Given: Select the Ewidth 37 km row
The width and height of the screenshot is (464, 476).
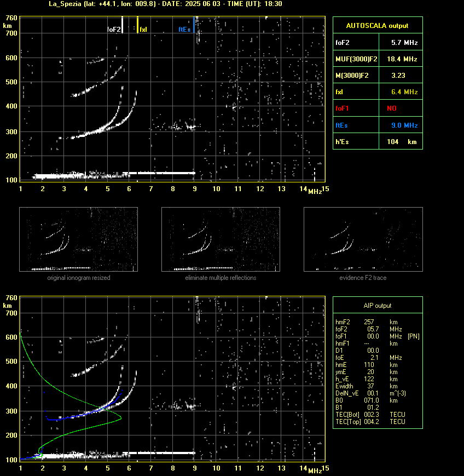Looking at the screenshot, I should click(x=378, y=386).
